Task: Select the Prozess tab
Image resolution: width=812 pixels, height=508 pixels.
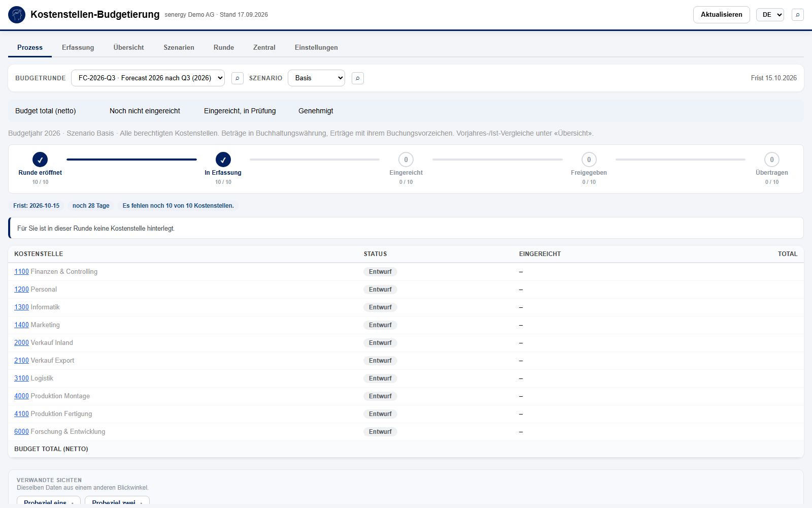Action: [x=30, y=47]
